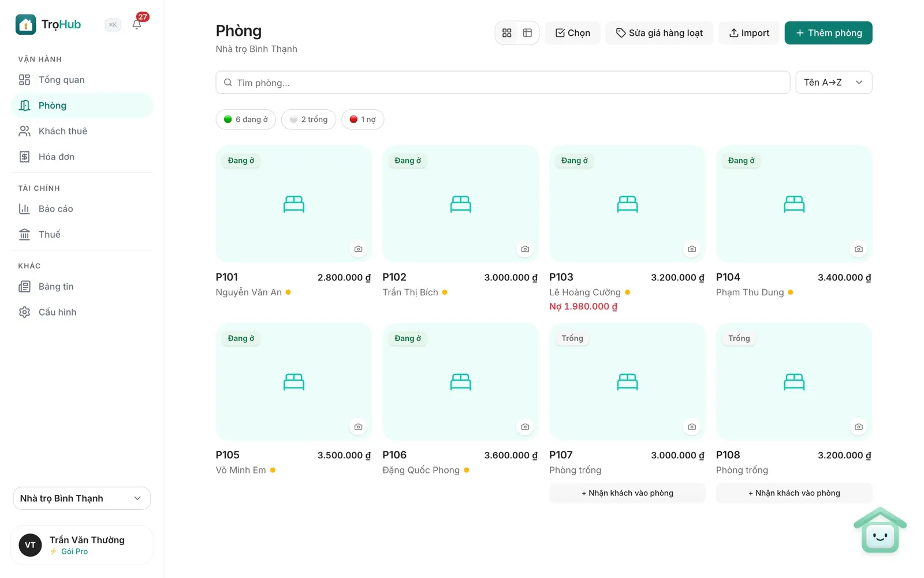Screen dimensions: 924x578
Task: Open the command palette shortcut badge
Action: point(113,24)
